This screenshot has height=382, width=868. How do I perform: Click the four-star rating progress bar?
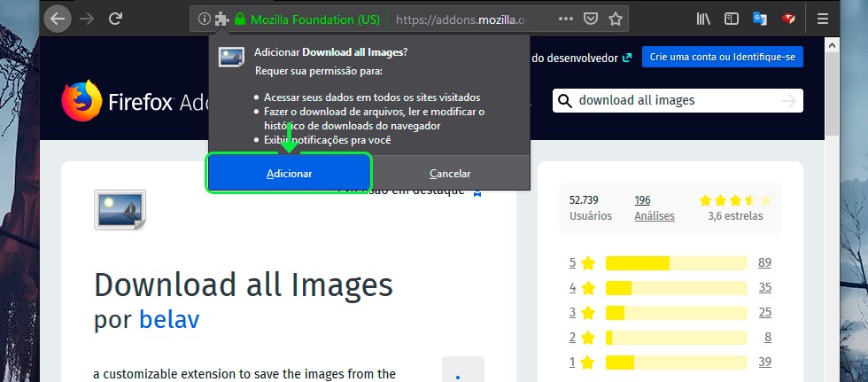tap(677, 288)
